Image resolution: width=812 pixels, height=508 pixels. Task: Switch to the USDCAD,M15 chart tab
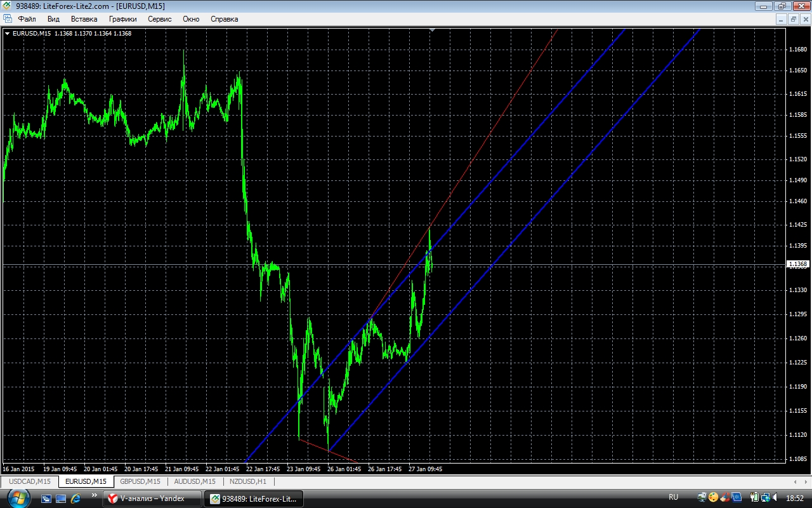(x=30, y=481)
